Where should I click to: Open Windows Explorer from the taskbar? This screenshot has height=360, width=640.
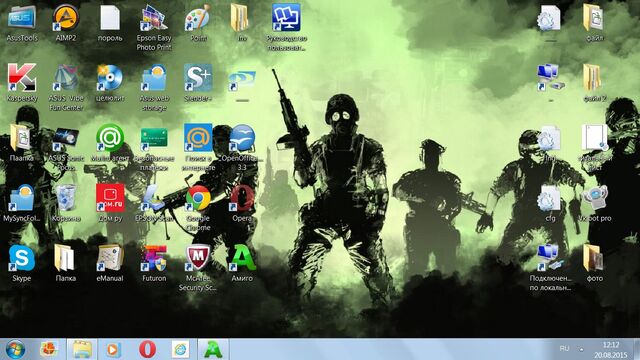click(x=82, y=349)
